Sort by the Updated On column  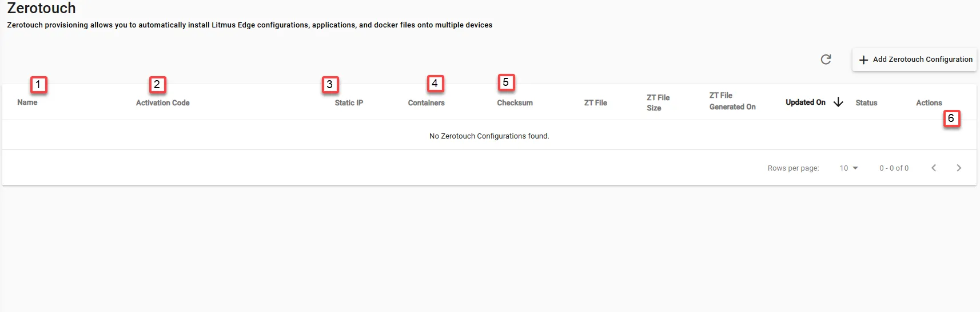806,102
